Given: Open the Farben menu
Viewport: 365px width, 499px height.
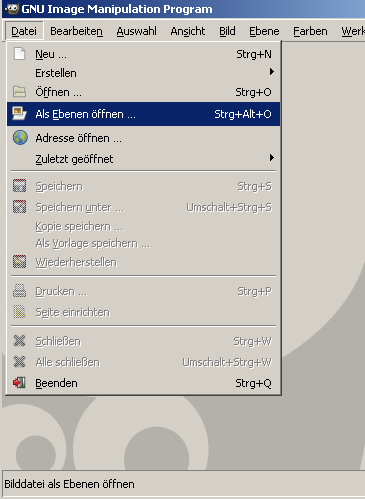Looking at the screenshot, I should pyautogui.click(x=310, y=31).
